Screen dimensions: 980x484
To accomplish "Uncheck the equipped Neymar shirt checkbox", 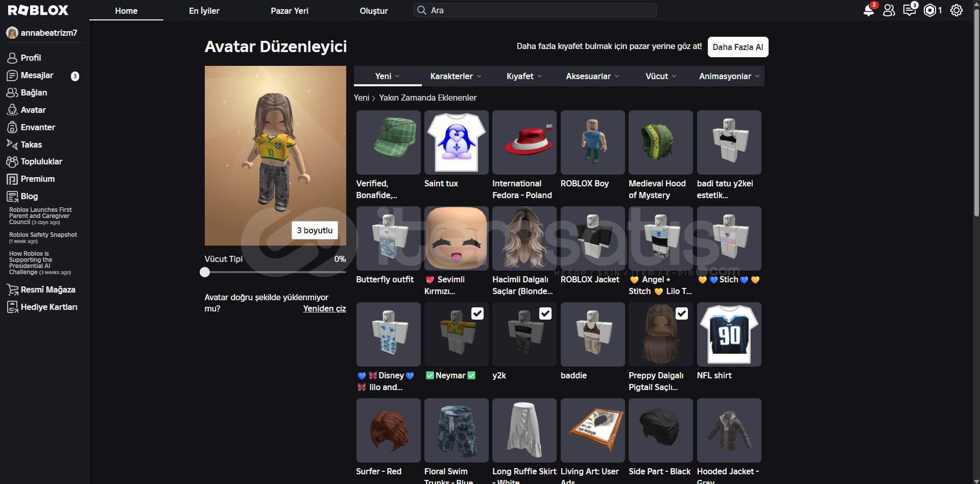I will point(477,313).
